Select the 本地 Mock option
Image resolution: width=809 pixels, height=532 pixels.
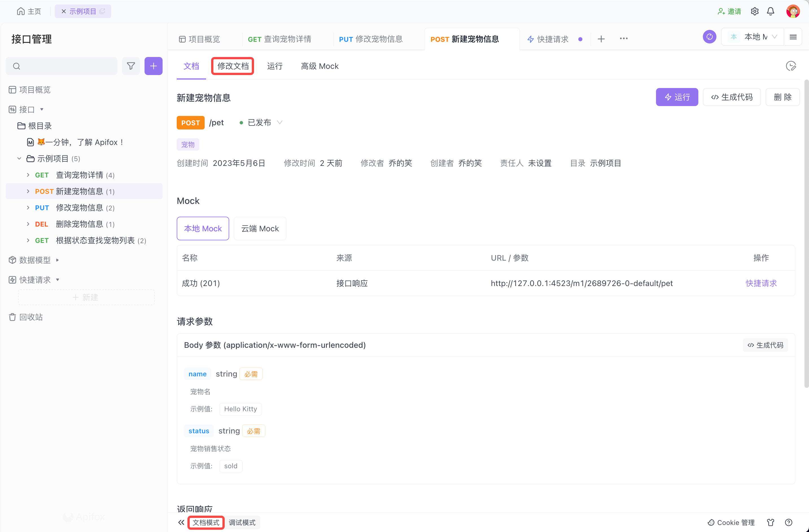203,229
